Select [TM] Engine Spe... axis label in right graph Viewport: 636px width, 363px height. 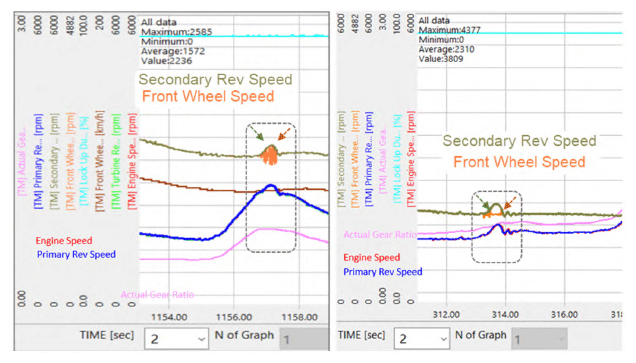point(411,159)
